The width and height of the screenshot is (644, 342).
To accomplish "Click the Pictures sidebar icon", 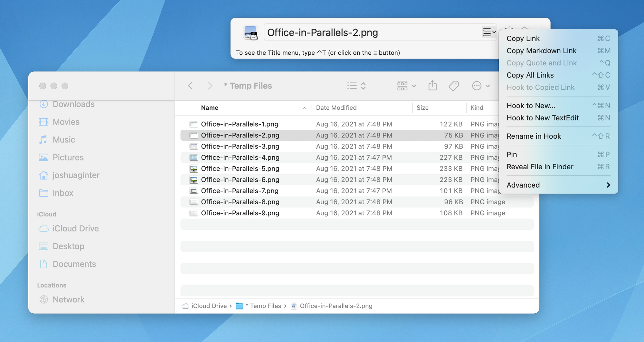I will pos(43,157).
